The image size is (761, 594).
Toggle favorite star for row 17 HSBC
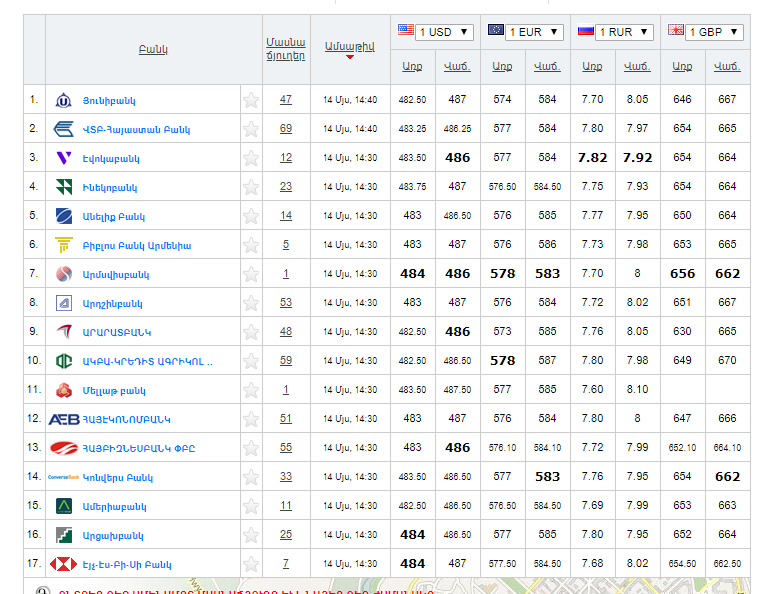[251, 564]
